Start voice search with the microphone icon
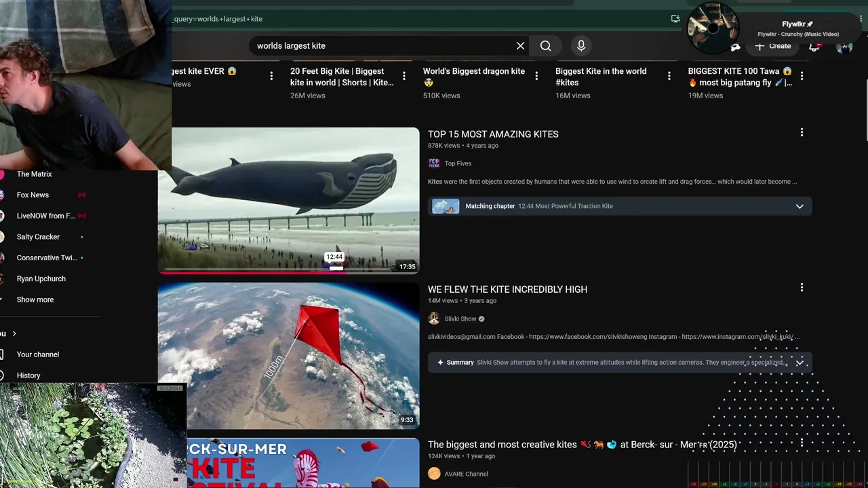The image size is (868, 488). point(580,46)
